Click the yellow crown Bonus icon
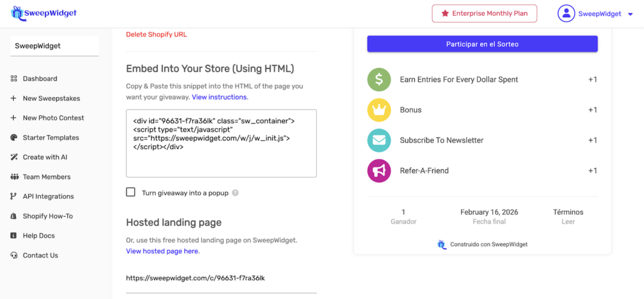Screen dimensions: 644x299 pyautogui.click(x=379, y=110)
